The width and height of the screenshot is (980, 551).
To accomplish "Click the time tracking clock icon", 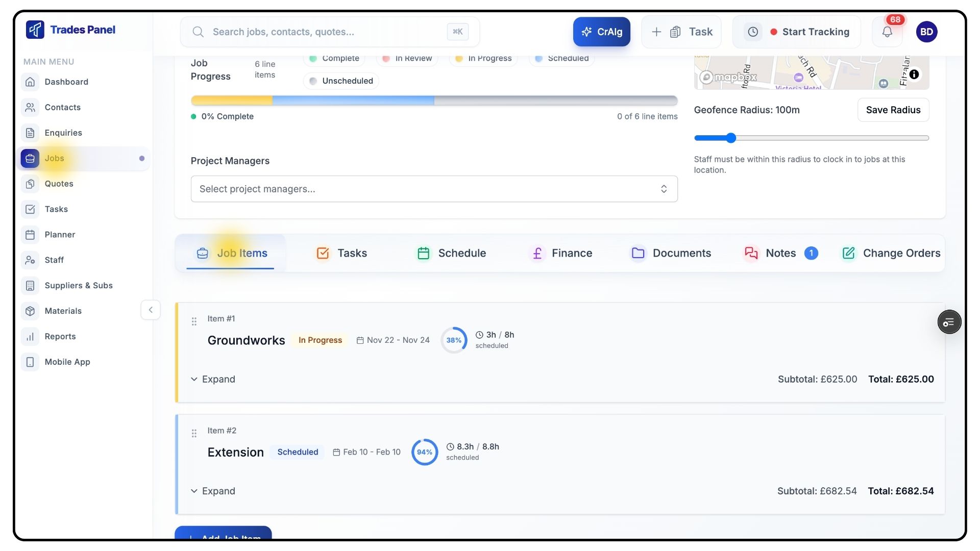I will click(x=753, y=32).
